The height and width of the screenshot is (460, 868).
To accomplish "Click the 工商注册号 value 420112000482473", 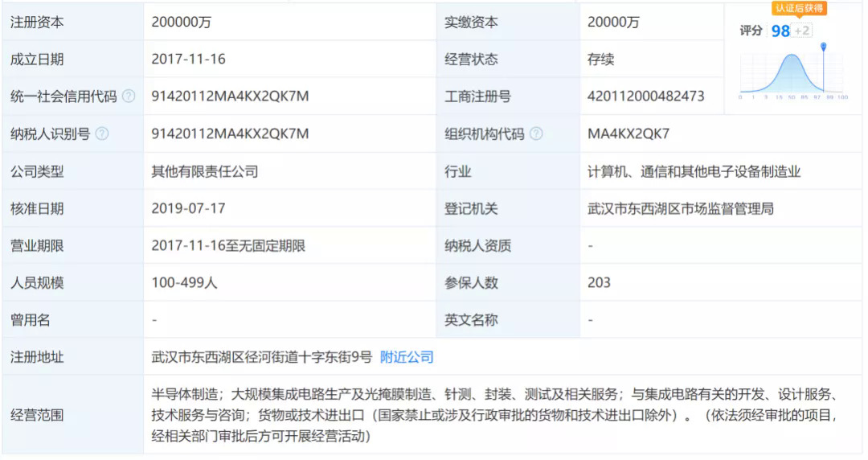I will click(645, 97).
